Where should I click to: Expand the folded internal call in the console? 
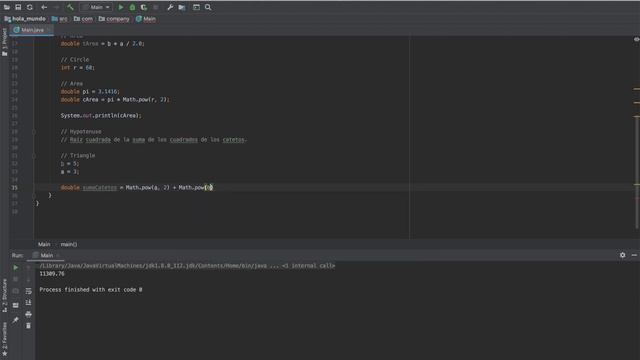(308, 266)
